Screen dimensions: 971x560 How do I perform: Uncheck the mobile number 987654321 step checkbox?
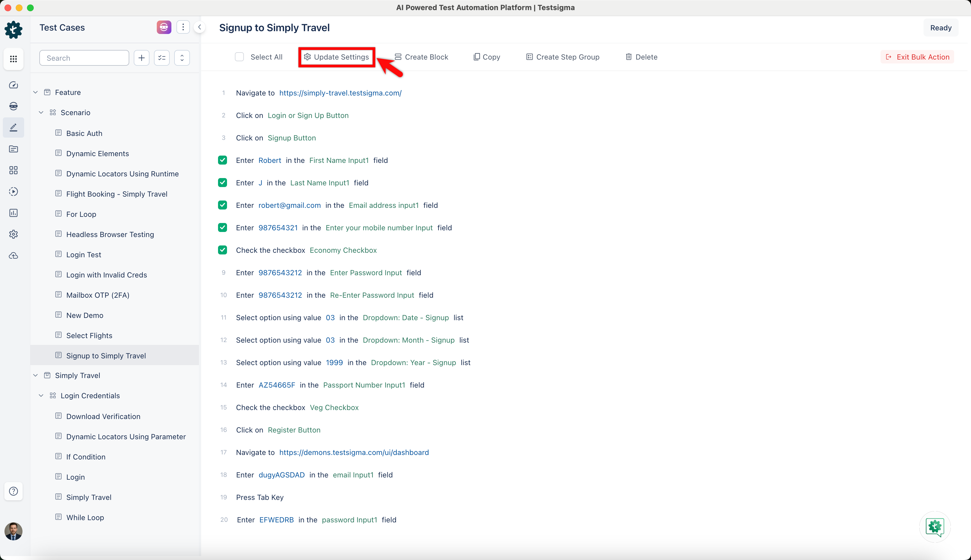222,228
